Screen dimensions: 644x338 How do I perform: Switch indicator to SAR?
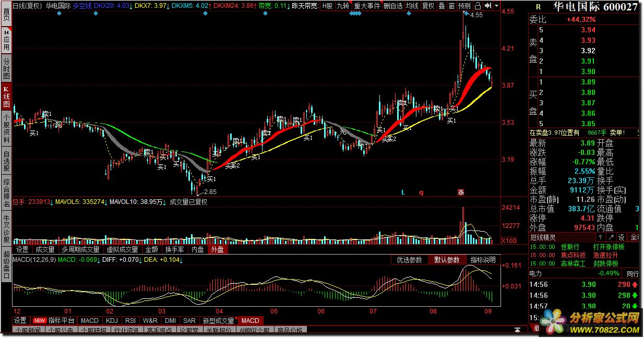click(x=189, y=320)
